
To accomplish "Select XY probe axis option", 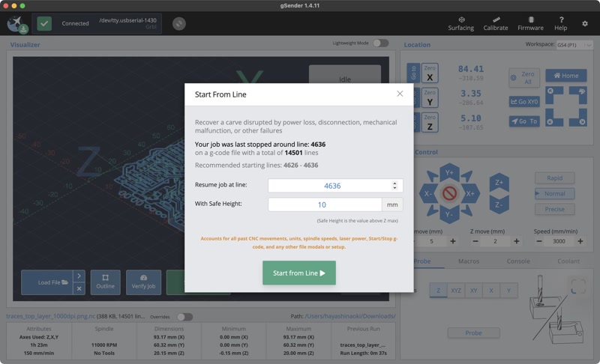I will coord(473,291).
